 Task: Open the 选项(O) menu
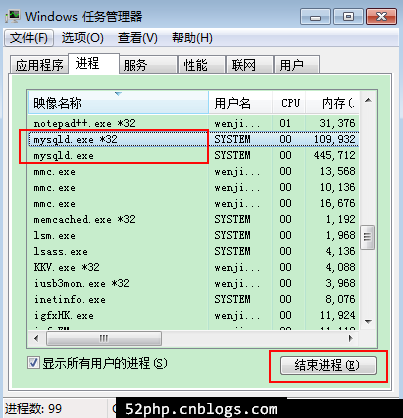point(82,38)
